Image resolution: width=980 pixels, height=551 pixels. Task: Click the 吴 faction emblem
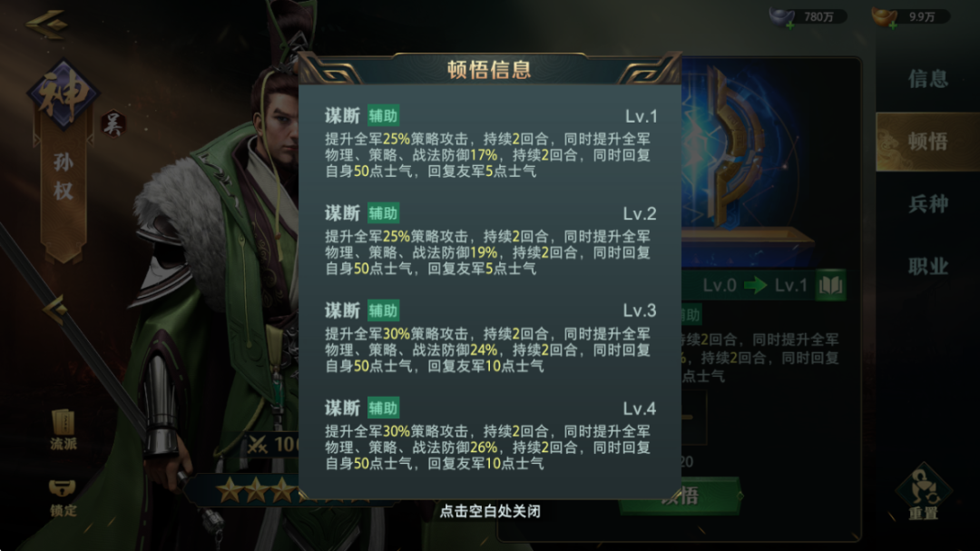click(x=113, y=123)
